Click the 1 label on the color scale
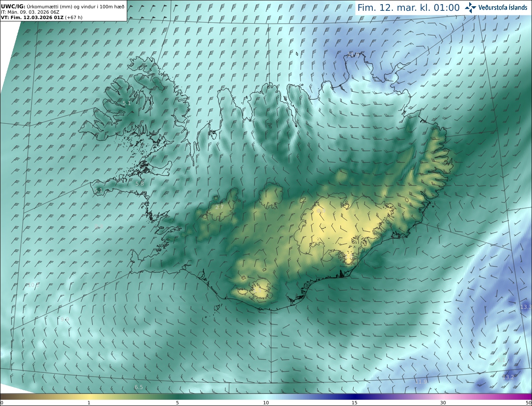This screenshot has width=532, height=406. point(89,403)
